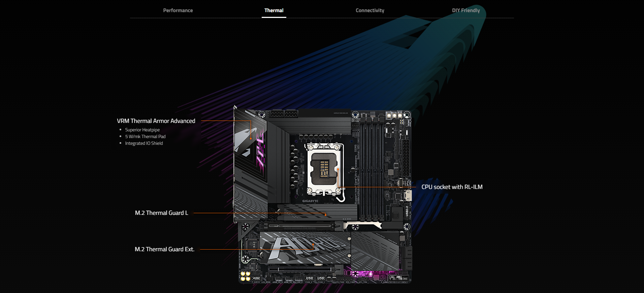Viewport: 644px width, 293px height.
Task: Select the Thermal tab
Action: (274, 10)
